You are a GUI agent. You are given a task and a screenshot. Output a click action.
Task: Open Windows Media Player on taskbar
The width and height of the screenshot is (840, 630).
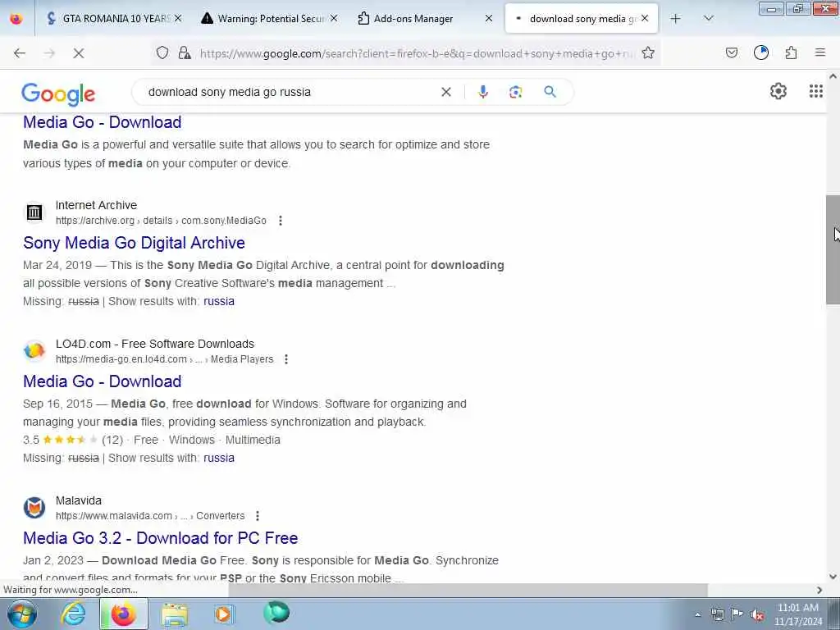pos(224,614)
